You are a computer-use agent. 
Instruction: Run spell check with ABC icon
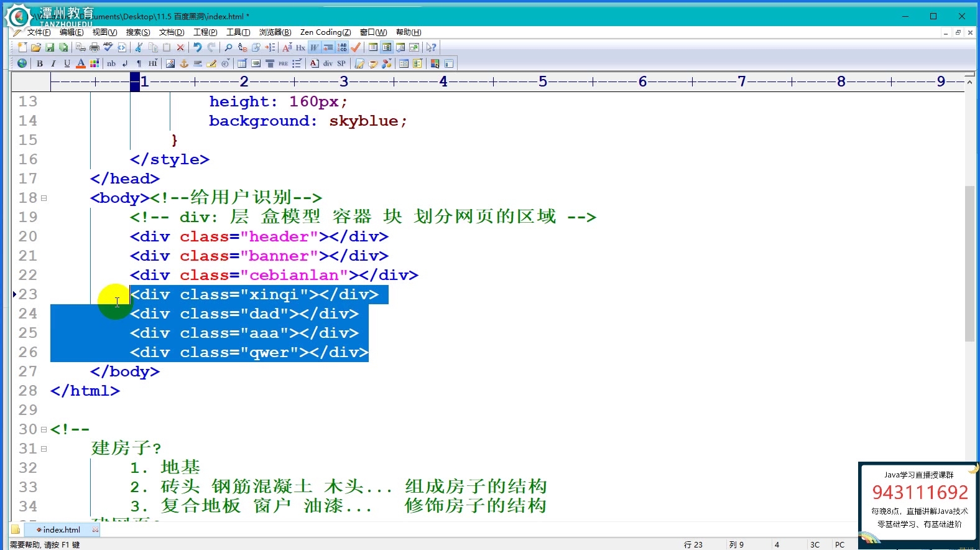(108, 47)
